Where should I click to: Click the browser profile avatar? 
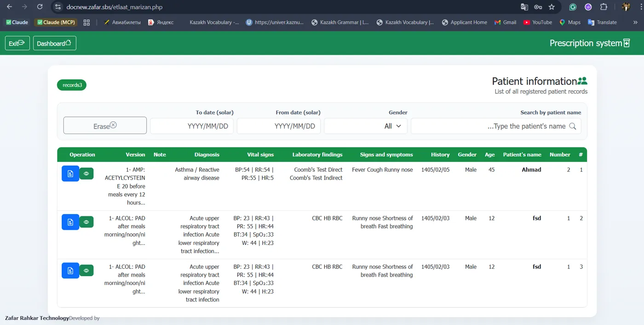click(x=626, y=7)
